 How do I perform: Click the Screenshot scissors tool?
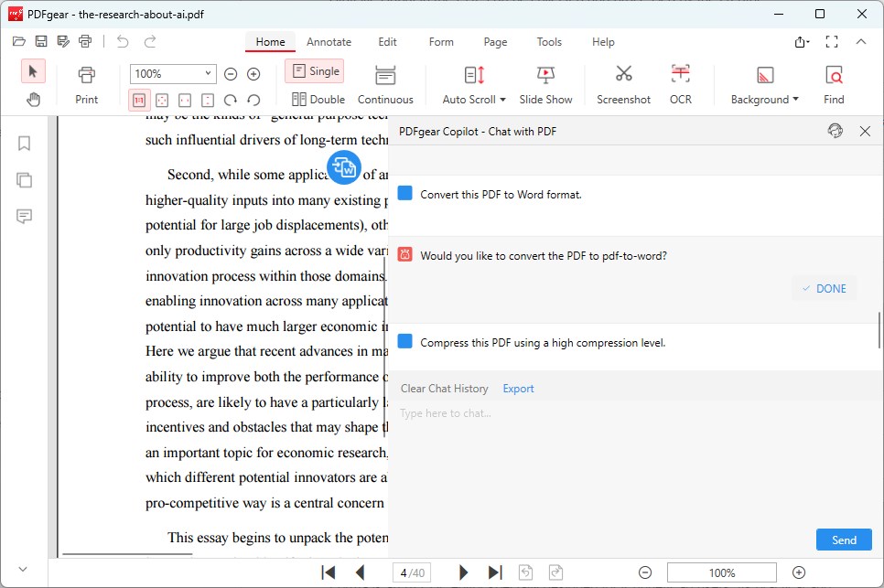point(623,84)
